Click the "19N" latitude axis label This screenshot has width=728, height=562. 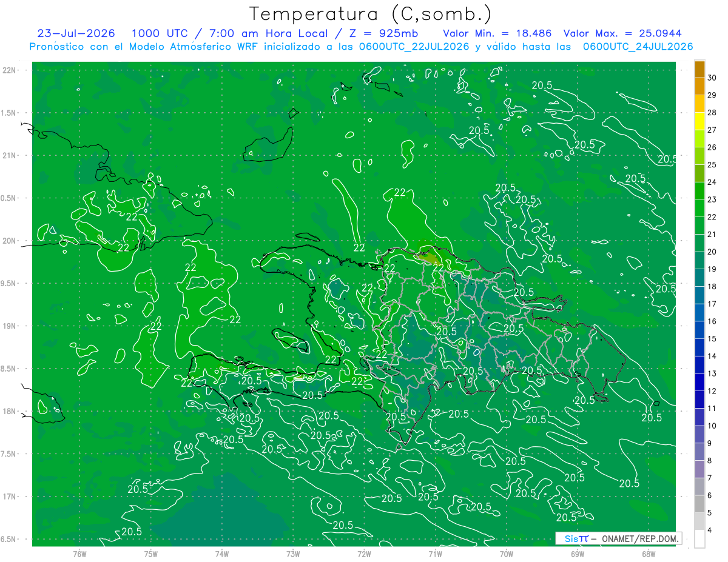coord(10,326)
